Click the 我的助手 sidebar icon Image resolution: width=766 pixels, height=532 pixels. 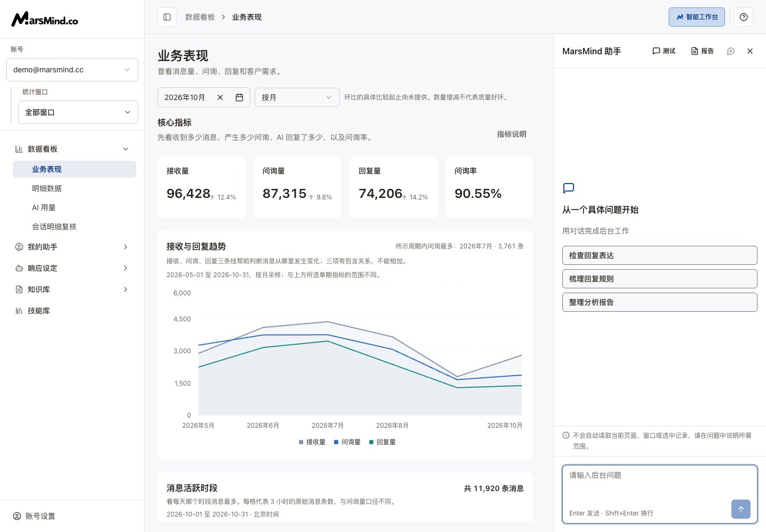tap(19, 247)
